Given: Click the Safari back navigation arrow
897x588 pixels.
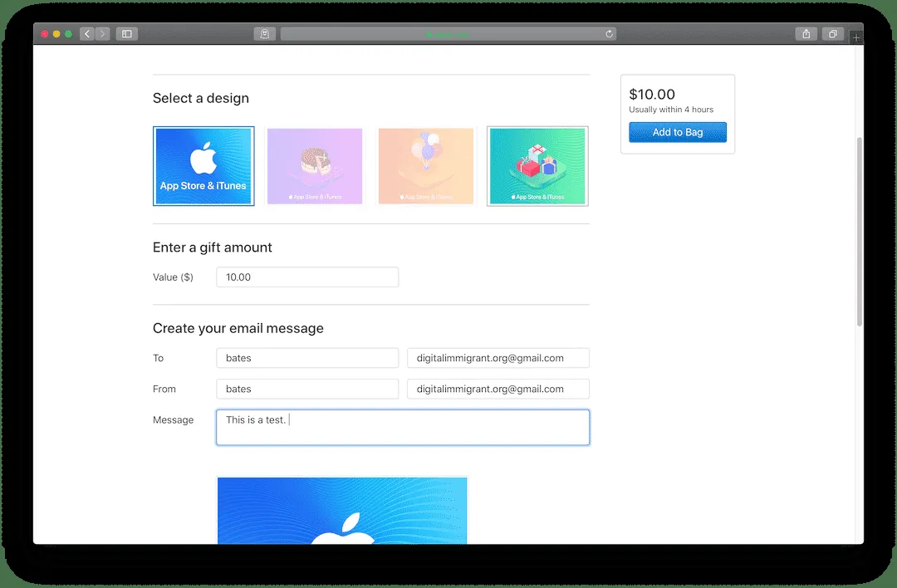Looking at the screenshot, I should click(87, 34).
